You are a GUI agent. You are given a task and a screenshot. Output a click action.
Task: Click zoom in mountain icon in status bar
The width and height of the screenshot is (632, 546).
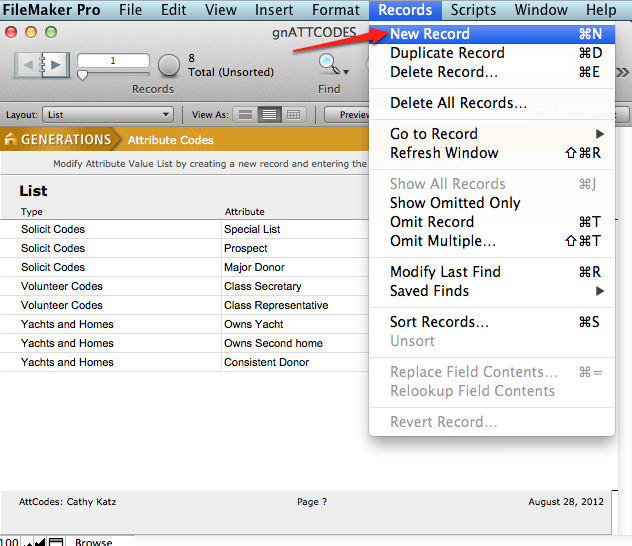40,542
